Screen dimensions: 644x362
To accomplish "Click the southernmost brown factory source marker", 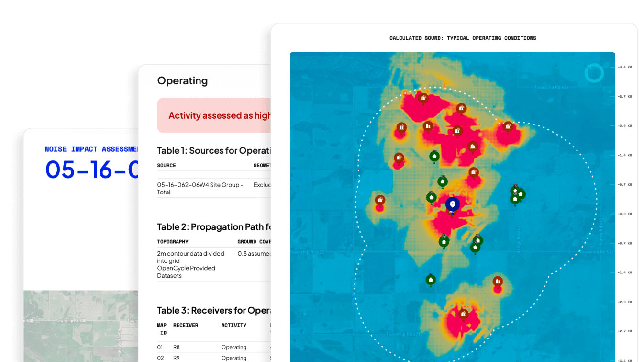I will (463, 315).
